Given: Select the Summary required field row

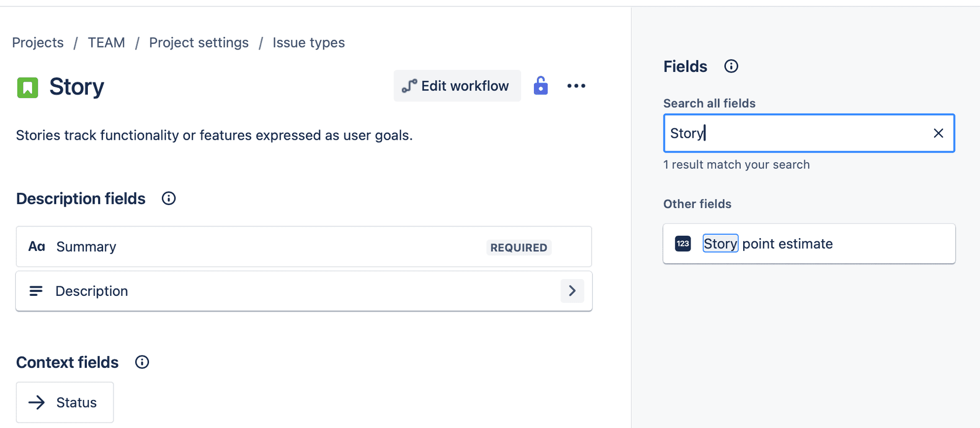Looking at the screenshot, I should [304, 246].
